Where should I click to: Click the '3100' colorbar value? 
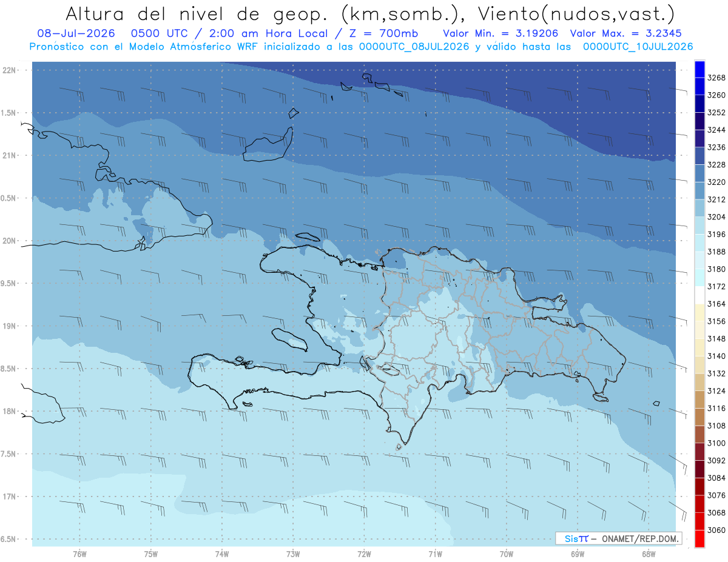(x=716, y=443)
